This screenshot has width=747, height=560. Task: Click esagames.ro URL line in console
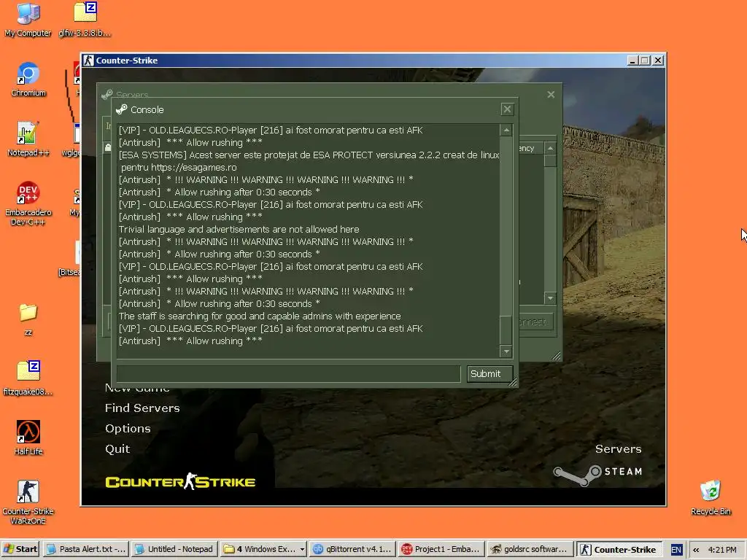point(178,168)
